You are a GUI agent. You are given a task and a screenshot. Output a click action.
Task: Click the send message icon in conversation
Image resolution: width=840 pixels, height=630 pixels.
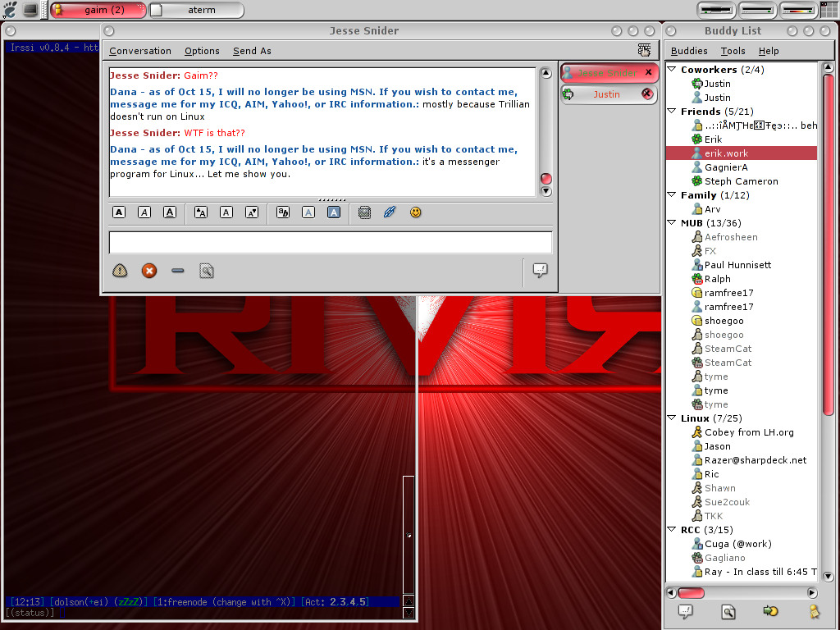540,270
